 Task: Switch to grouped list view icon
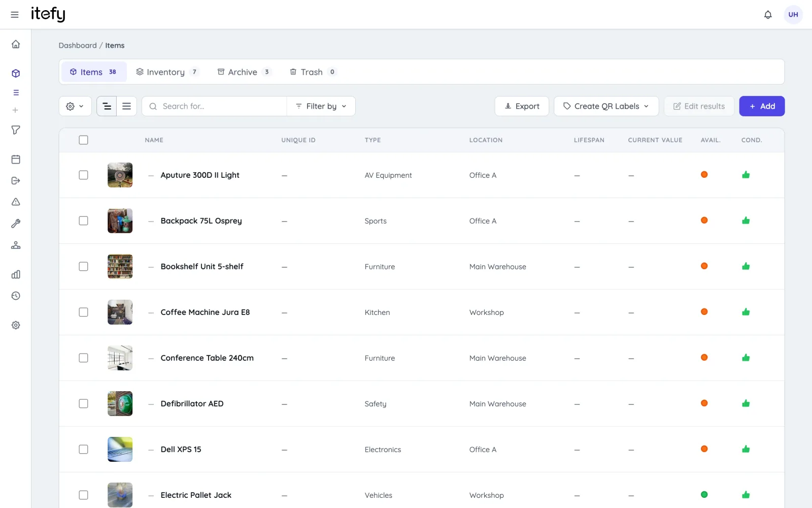coord(107,106)
